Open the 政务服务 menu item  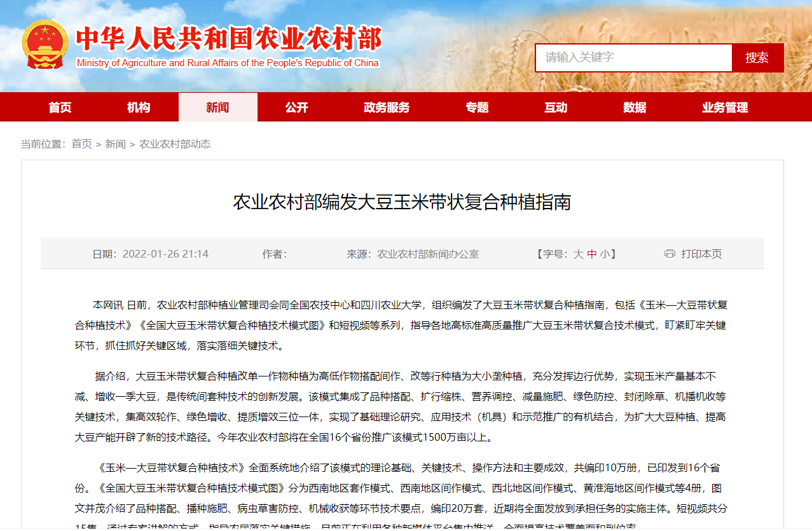tap(387, 107)
